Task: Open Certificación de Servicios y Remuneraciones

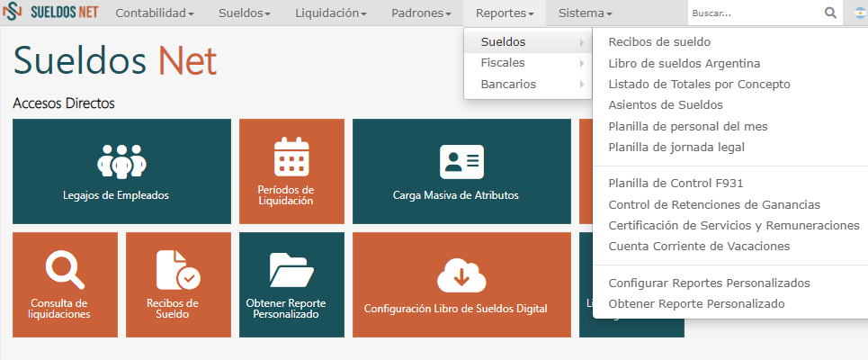Action: 733,226
